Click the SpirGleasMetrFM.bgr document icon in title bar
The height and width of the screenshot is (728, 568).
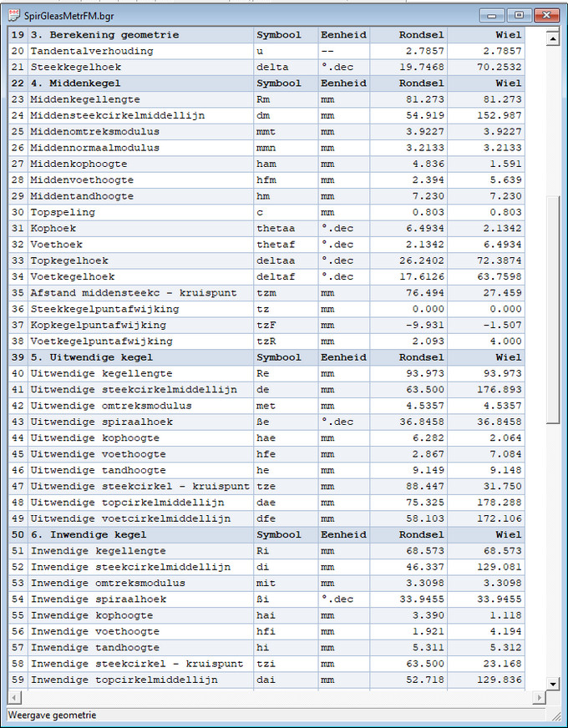click(14, 15)
